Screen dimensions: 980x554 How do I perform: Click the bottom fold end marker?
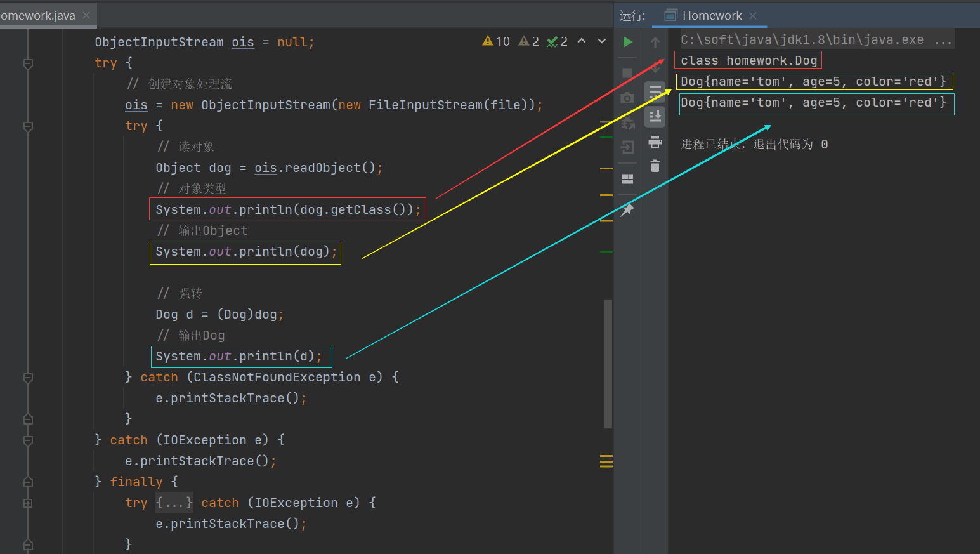(28, 544)
